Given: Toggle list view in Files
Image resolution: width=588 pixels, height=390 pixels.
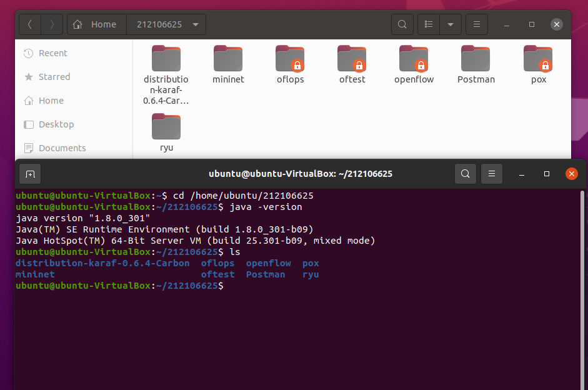Looking at the screenshot, I should coord(429,24).
